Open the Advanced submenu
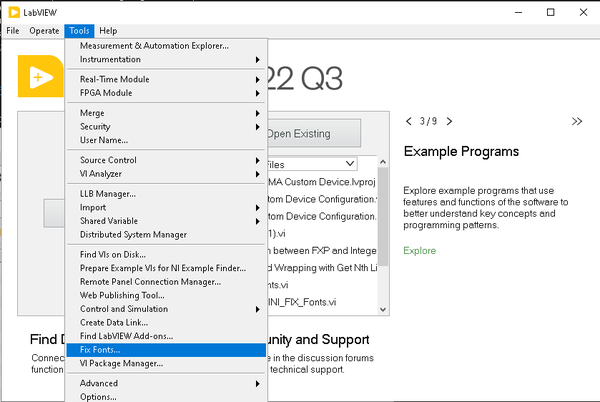 pos(165,383)
